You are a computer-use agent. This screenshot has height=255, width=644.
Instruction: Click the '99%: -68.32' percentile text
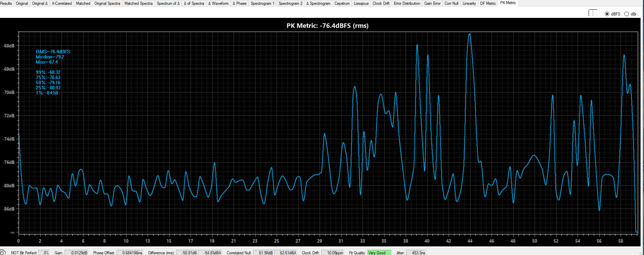[48, 72]
